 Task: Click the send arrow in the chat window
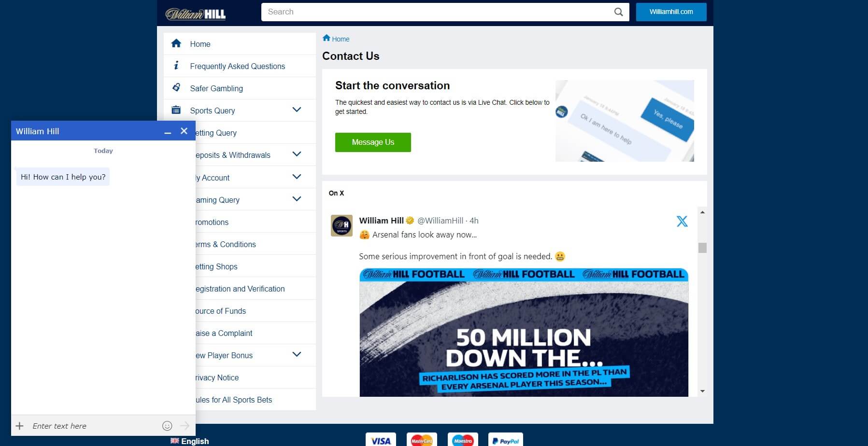[185, 426]
